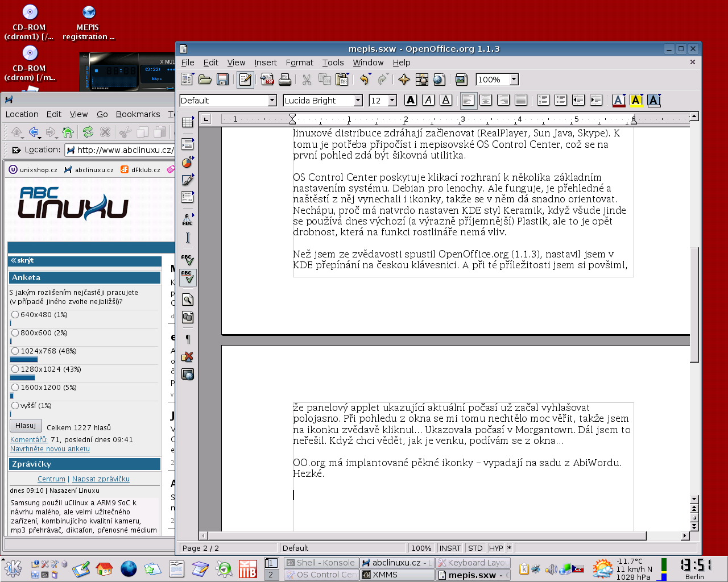Align the paragraph to the right
728x582 pixels.
point(503,100)
